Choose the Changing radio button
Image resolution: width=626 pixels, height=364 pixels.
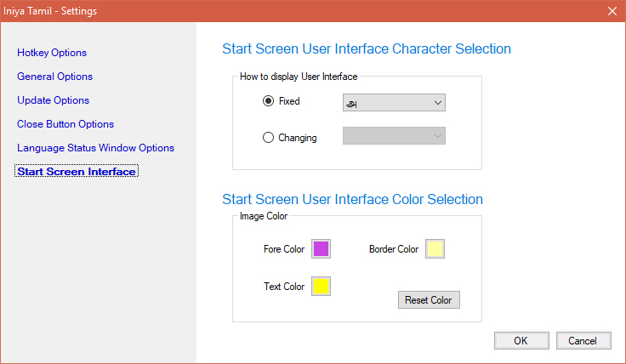[x=269, y=137]
